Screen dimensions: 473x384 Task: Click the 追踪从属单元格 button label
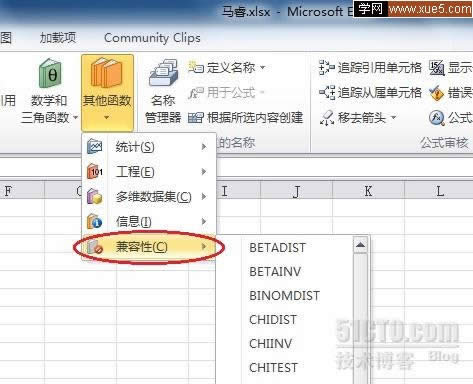(x=380, y=92)
